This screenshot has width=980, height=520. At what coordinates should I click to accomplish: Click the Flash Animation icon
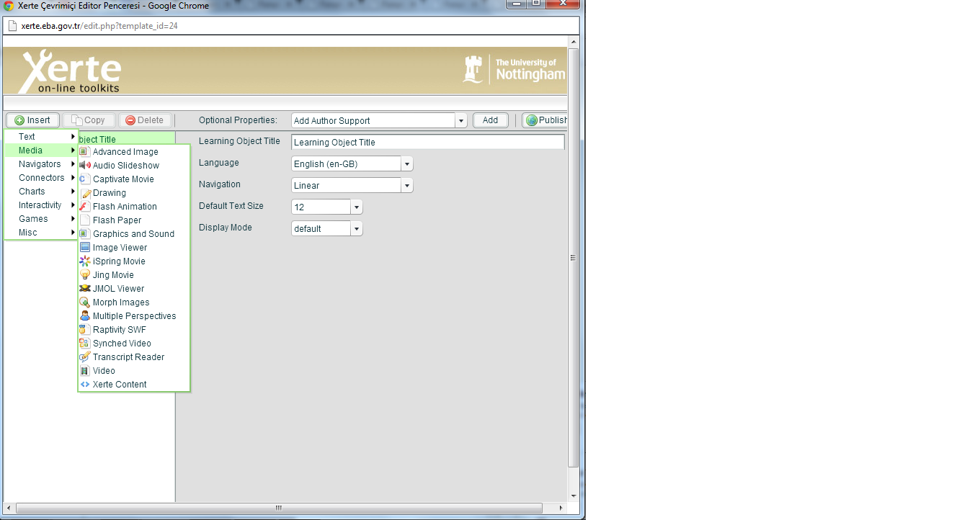point(84,207)
